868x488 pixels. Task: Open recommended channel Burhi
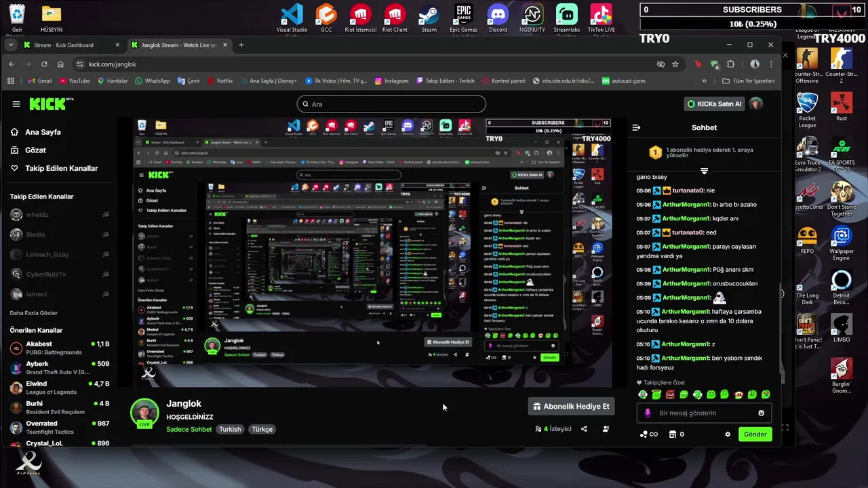tap(60, 407)
